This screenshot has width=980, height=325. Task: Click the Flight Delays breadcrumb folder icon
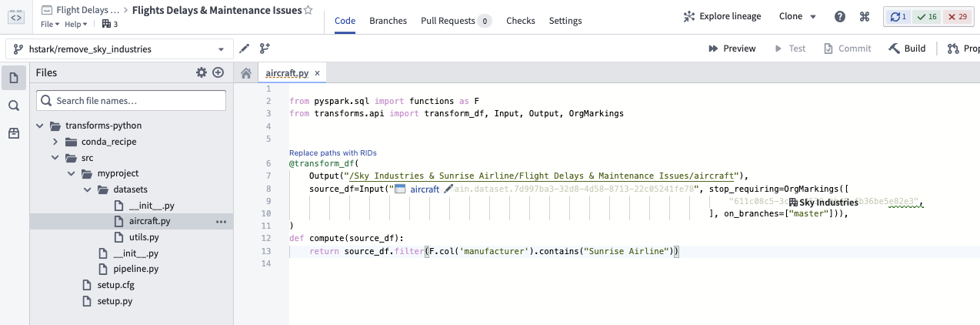[x=48, y=11]
